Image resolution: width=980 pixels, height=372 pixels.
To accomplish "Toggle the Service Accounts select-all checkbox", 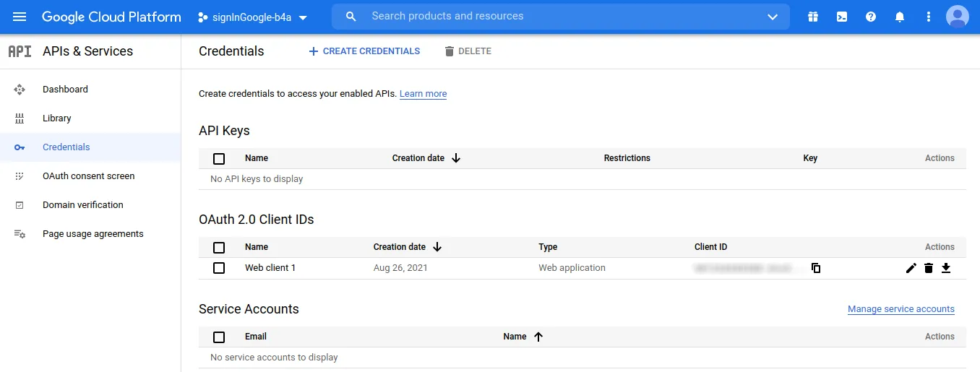I will [219, 337].
